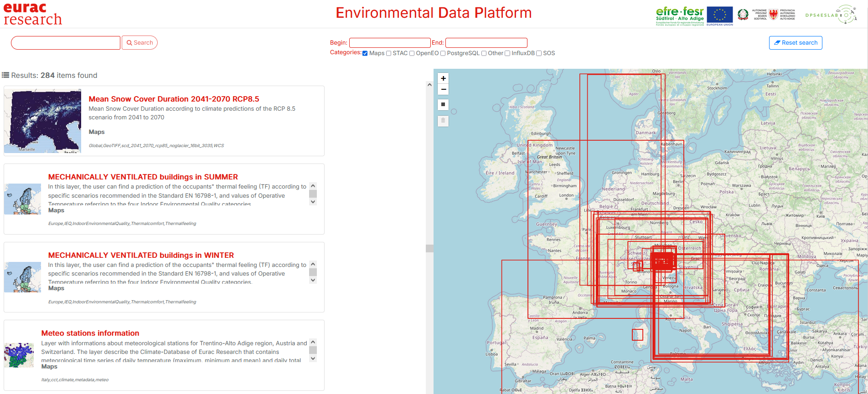Screen dimensions: 868x394
Task: Click the Begin date field
Action: pos(390,43)
